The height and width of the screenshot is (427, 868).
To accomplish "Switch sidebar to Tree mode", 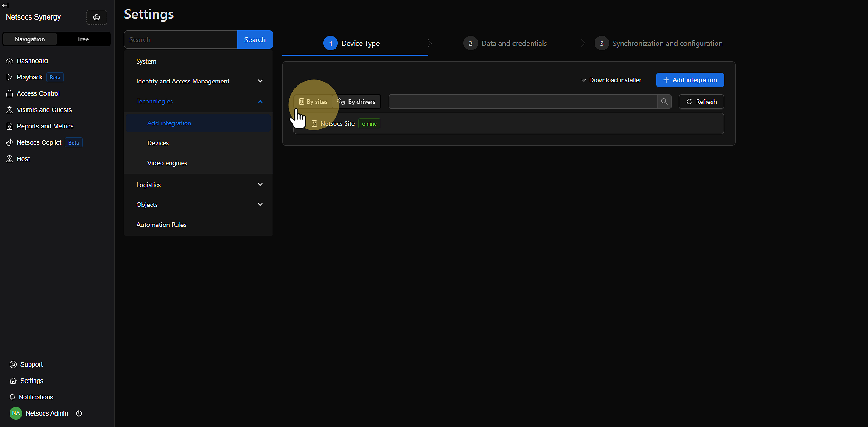I will [x=83, y=39].
